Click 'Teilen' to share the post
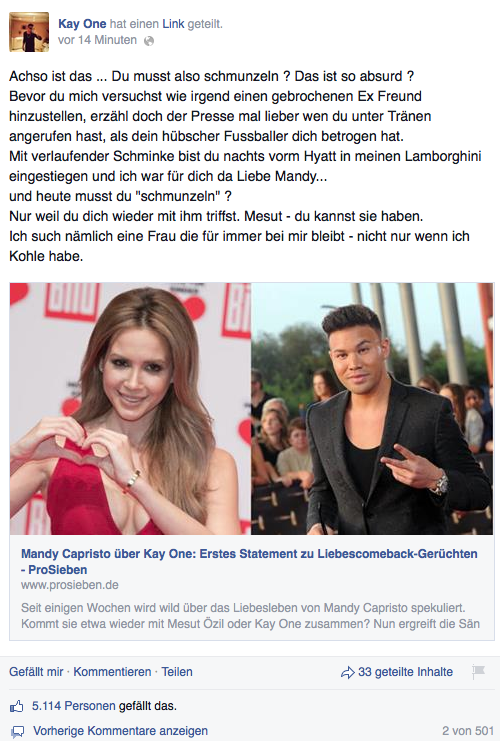This screenshot has width=500, height=741. [x=177, y=672]
